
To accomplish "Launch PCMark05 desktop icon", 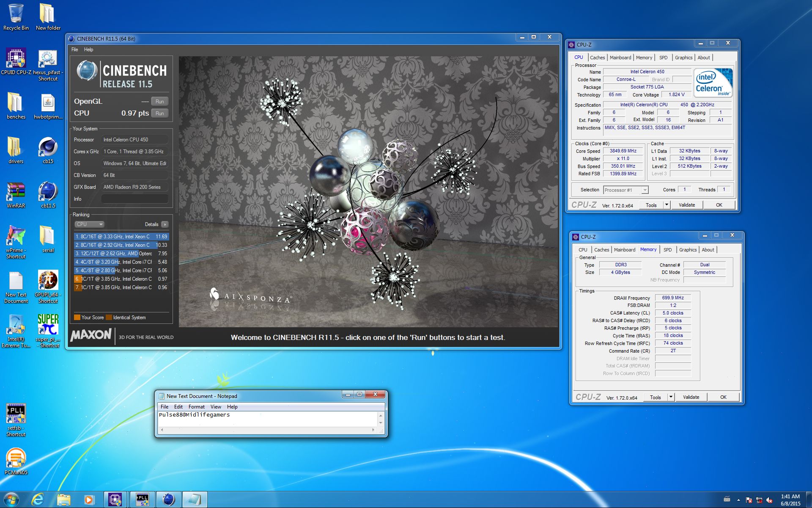I will click(16, 461).
